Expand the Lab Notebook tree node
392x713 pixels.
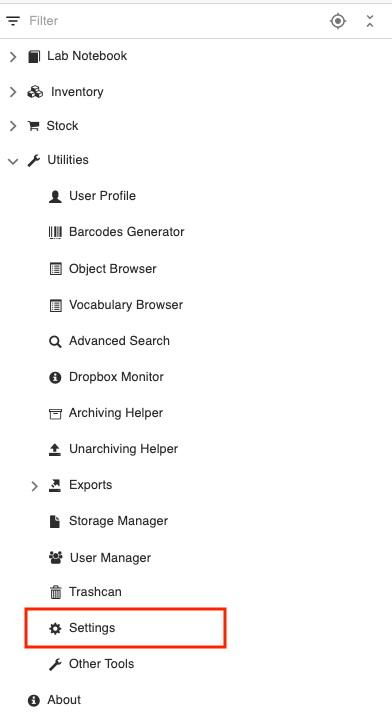[x=13, y=56]
